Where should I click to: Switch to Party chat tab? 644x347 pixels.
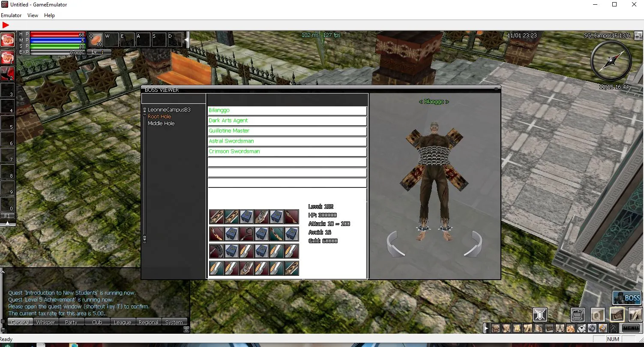coord(71,322)
